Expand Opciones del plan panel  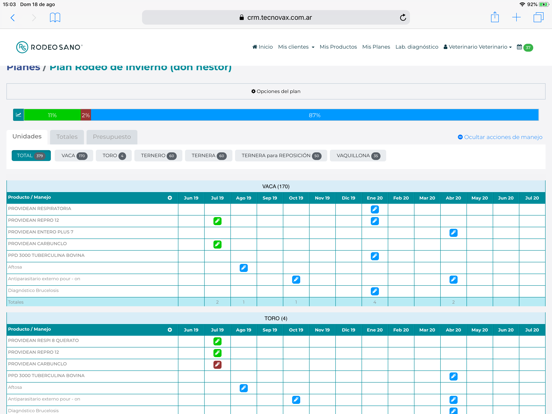click(276, 92)
